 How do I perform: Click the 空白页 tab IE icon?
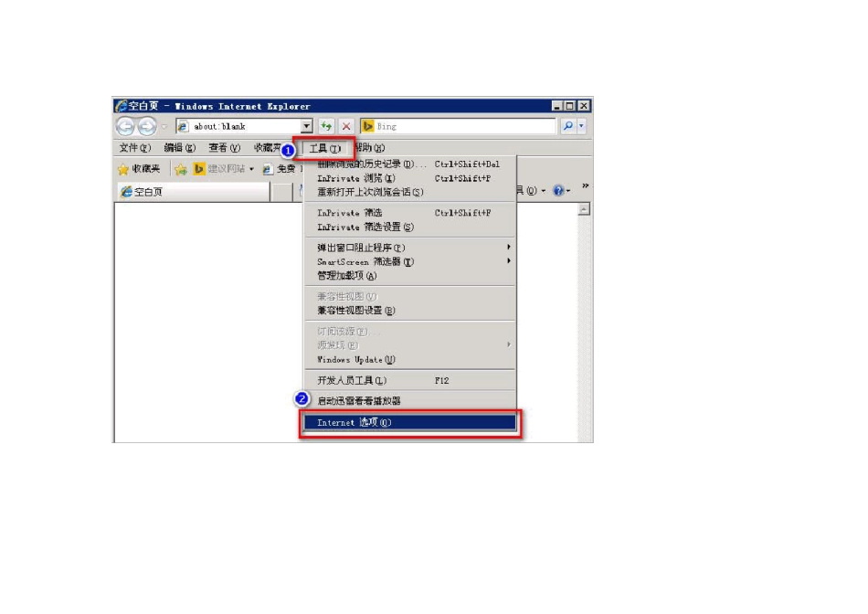tap(126, 192)
